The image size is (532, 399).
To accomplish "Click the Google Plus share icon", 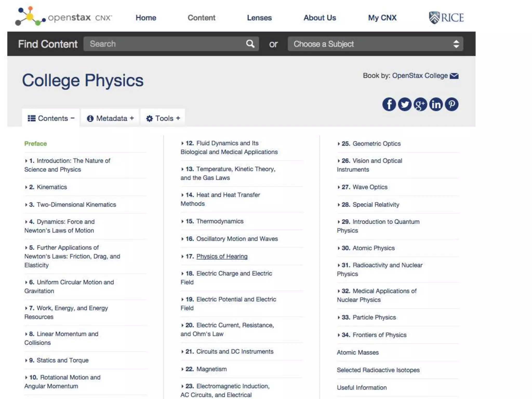I will coord(420,104).
